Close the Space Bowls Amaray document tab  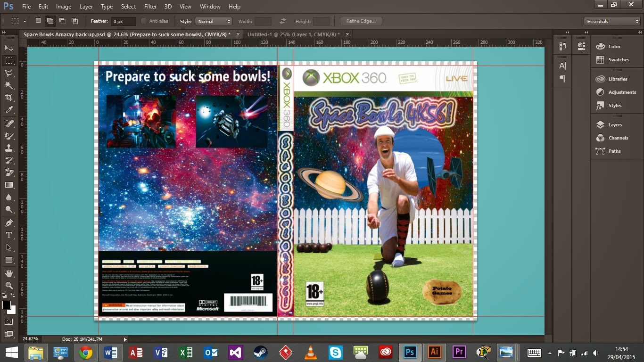[238, 34]
